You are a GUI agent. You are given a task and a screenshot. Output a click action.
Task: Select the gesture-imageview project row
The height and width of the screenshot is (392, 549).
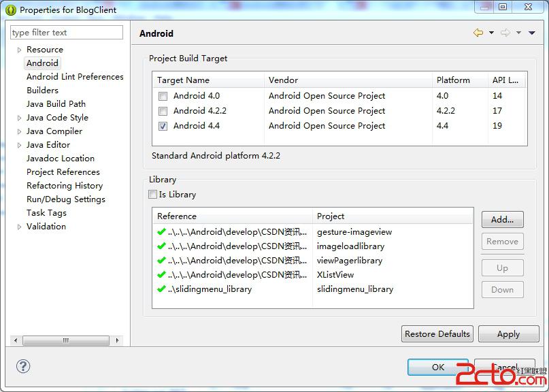click(354, 232)
